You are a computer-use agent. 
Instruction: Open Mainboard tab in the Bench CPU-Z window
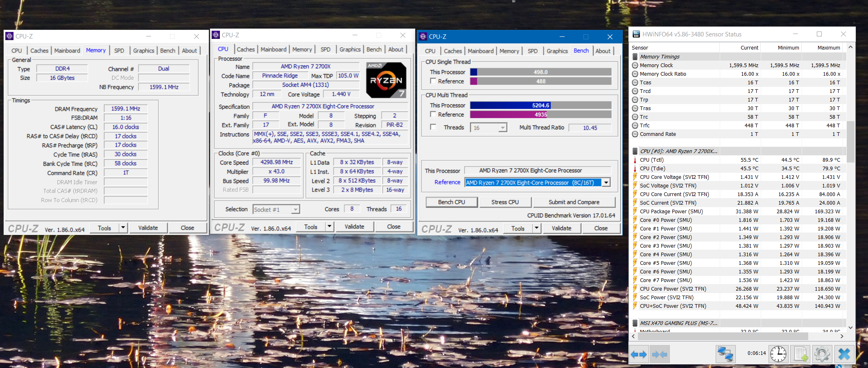pyautogui.click(x=481, y=51)
